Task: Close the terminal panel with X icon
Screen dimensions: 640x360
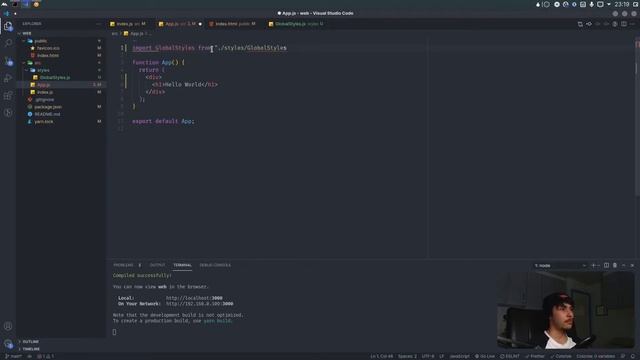Action: [x=632, y=265]
